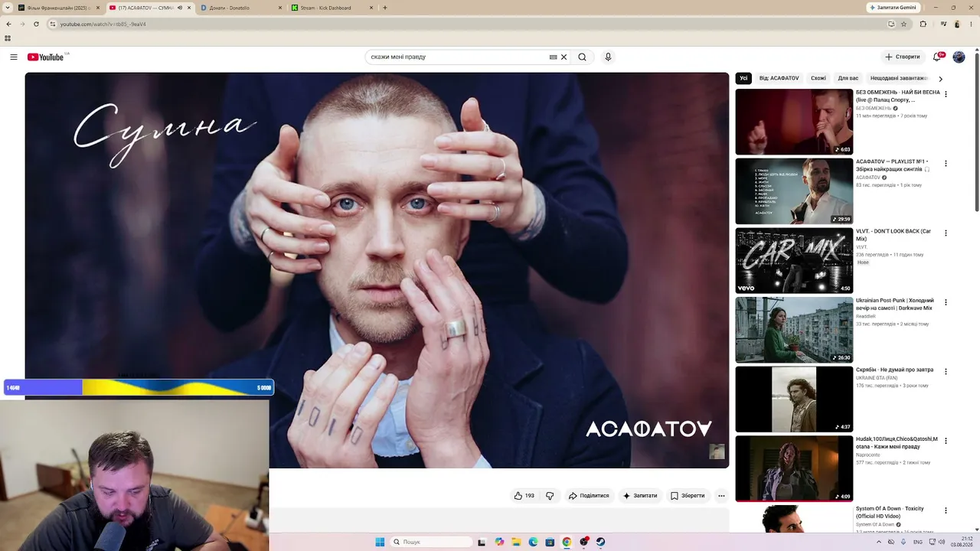Open the YouTube guide hamburger menu

tap(14, 57)
